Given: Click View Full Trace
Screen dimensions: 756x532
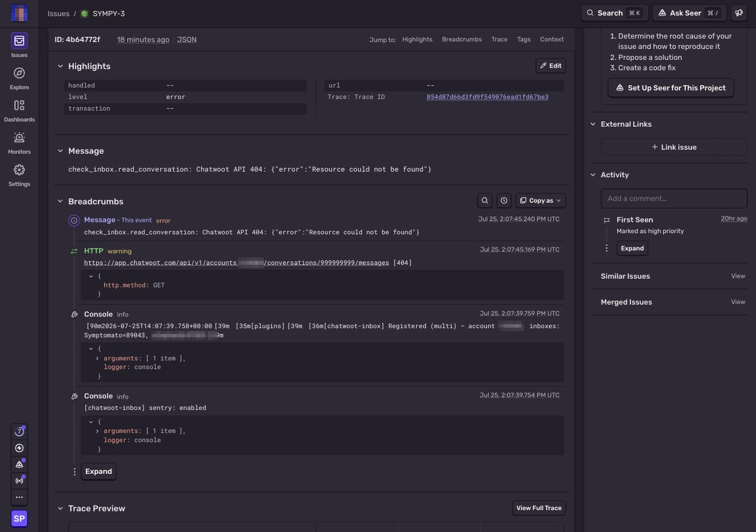Looking at the screenshot, I should [x=539, y=508].
